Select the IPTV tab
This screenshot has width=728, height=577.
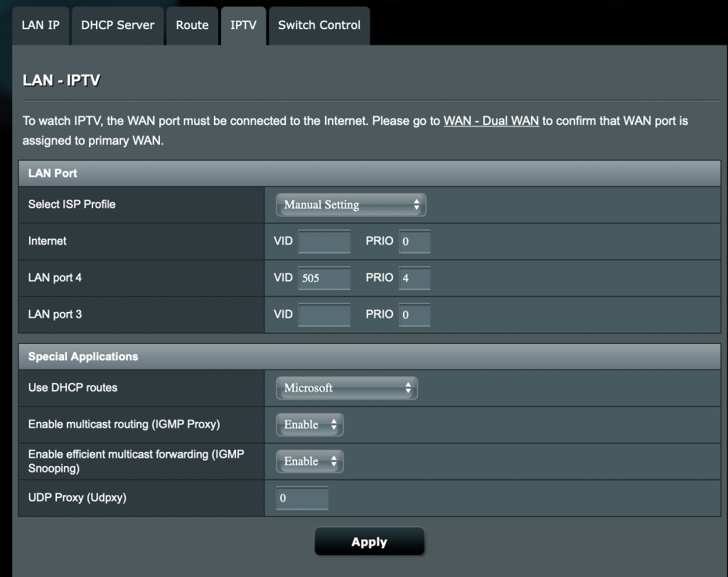[x=243, y=26]
